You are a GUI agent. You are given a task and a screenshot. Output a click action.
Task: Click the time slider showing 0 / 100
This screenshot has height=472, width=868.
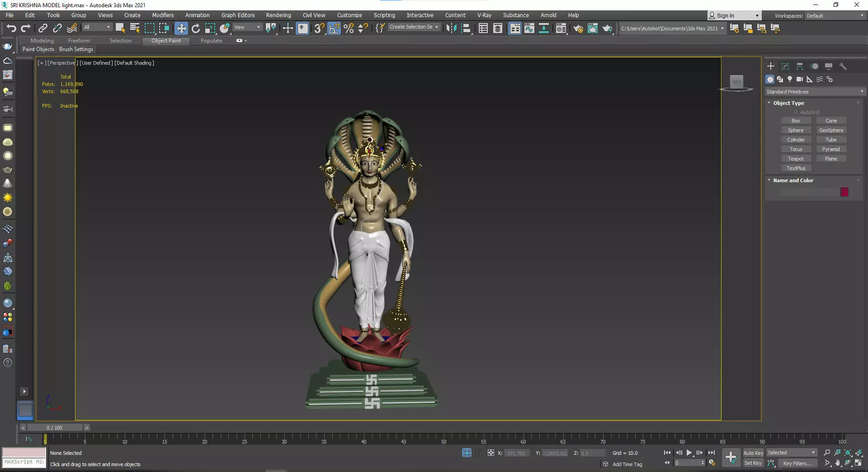pyautogui.click(x=55, y=428)
